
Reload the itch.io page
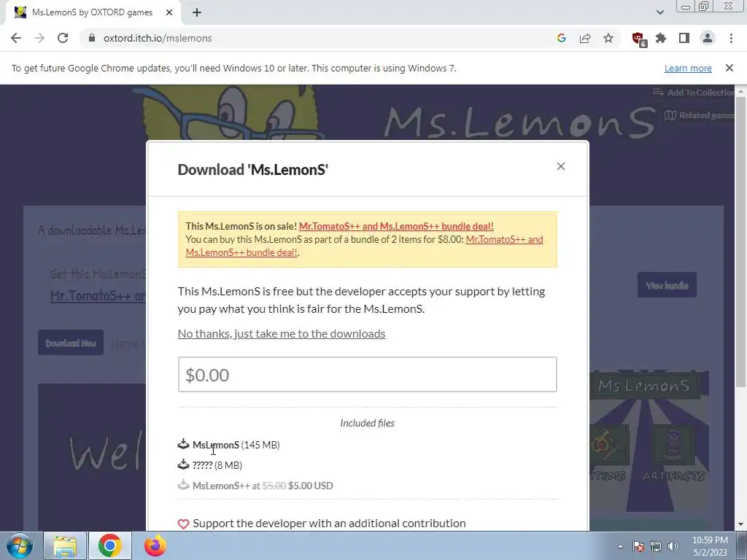(x=63, y=38)
